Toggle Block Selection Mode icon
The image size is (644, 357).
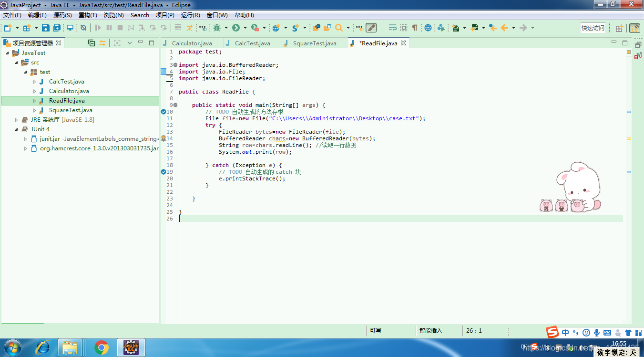pos(404,28)
